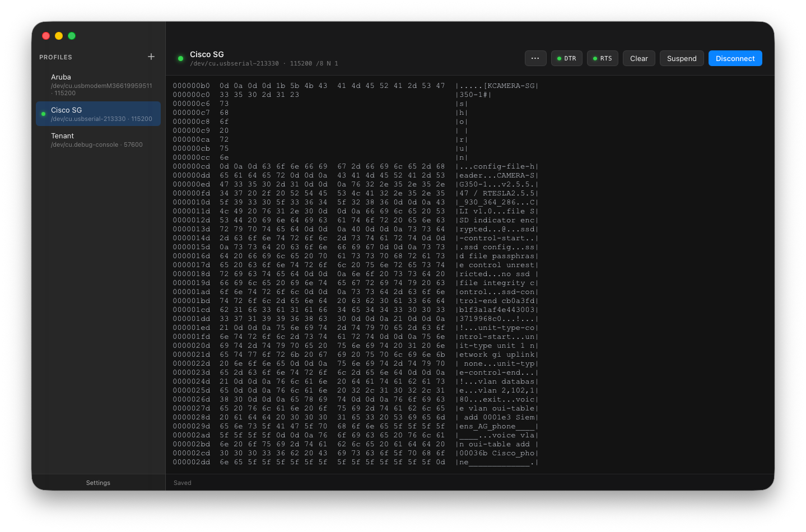
Task: Disconnect from the Cisco SG device
Action: pyautogui.click(x=735, y=58)
